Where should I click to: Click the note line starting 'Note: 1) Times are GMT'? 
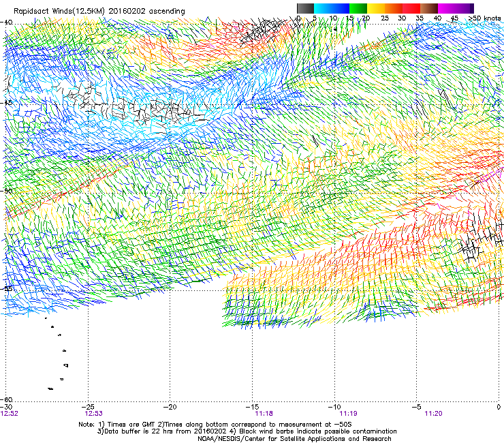pyautogui.click(x=215, y=425)
